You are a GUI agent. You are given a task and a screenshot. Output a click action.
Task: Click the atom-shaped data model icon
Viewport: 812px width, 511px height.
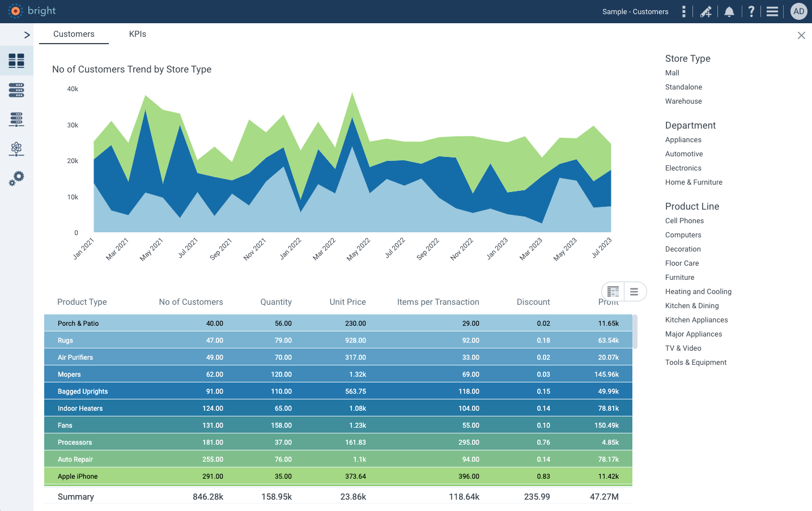pos(16,149)
